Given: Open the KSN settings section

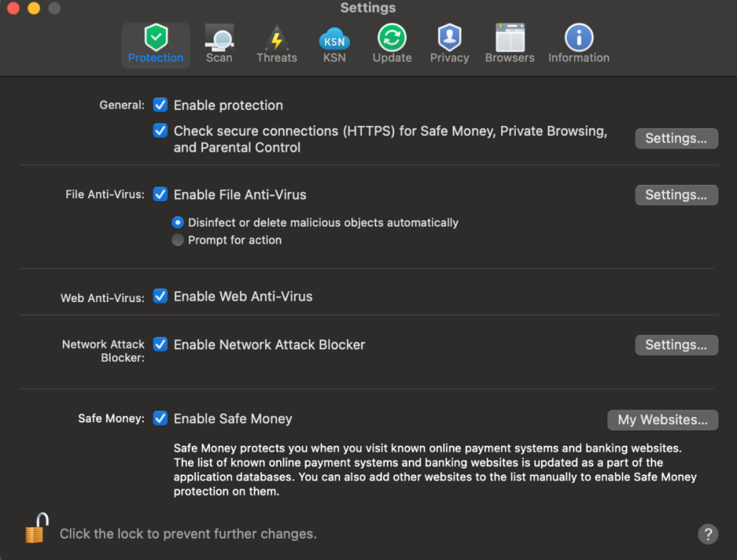Looking at the screenshot, I should [x=334, y=43].
